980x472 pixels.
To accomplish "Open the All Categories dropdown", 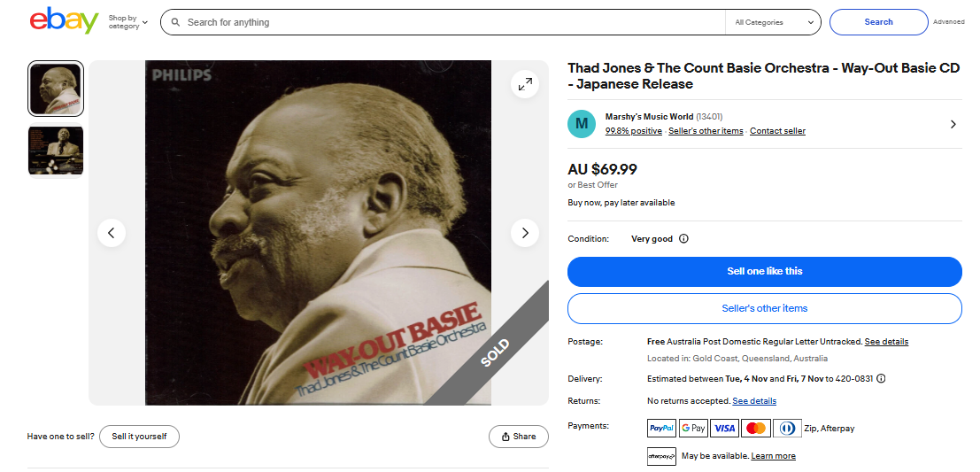I will click(x=775, y=22).
